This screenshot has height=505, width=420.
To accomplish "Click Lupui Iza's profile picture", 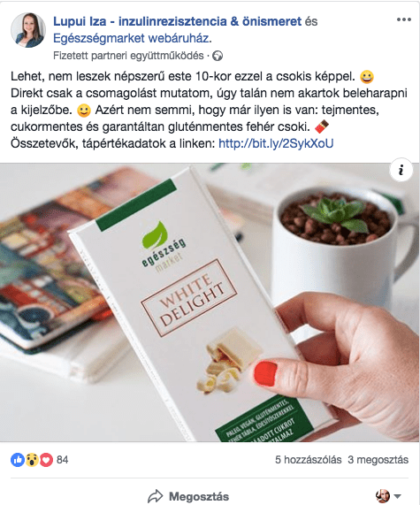I will 28,30.
